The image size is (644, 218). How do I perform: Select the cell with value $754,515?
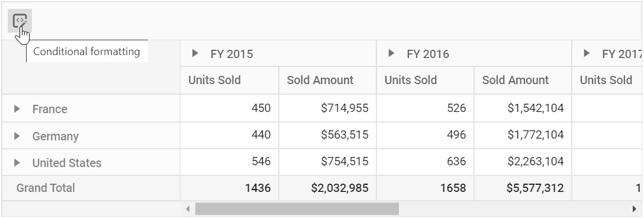tap(327, 162)
